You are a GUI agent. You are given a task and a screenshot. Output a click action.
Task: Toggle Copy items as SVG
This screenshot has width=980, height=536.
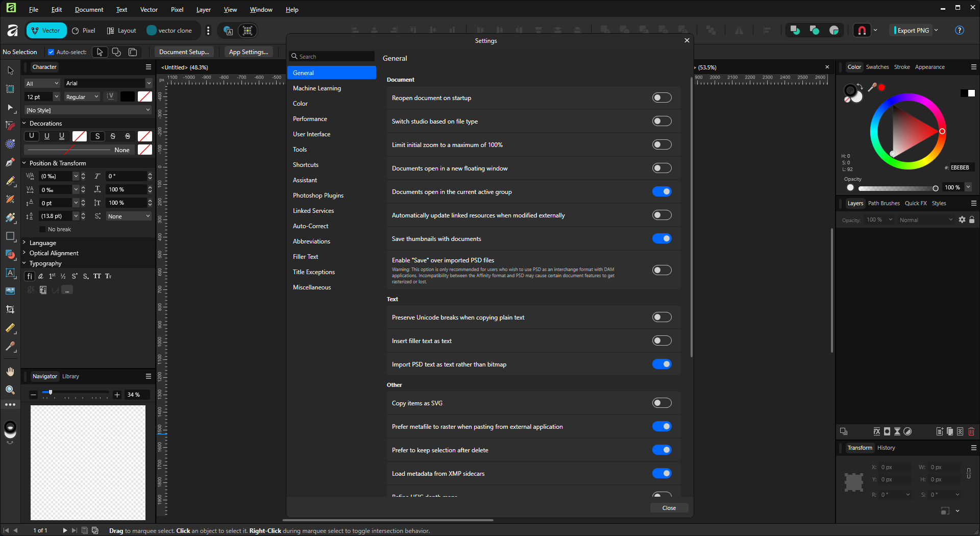pos(661,403)
